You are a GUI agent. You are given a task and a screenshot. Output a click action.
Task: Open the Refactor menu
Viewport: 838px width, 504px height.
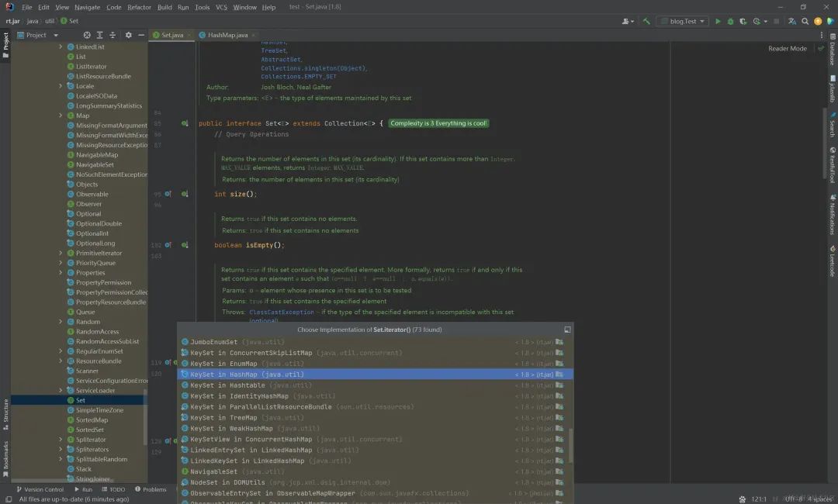pyautogui.click(x=139, y=7)
